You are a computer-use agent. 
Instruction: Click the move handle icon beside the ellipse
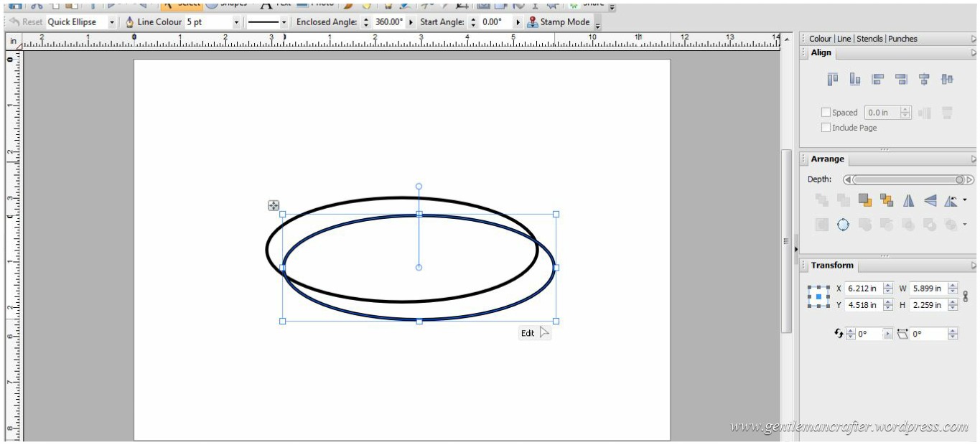point(274,206)
